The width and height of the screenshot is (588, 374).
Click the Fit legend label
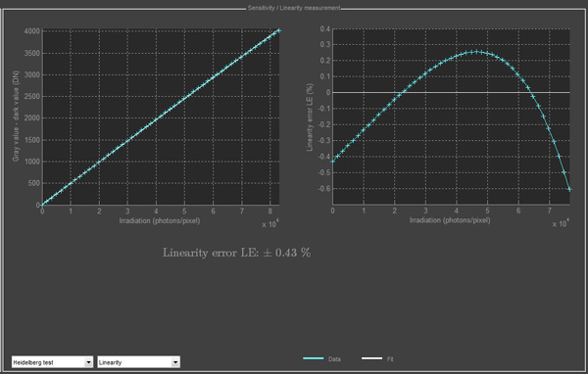click(390, 359)
